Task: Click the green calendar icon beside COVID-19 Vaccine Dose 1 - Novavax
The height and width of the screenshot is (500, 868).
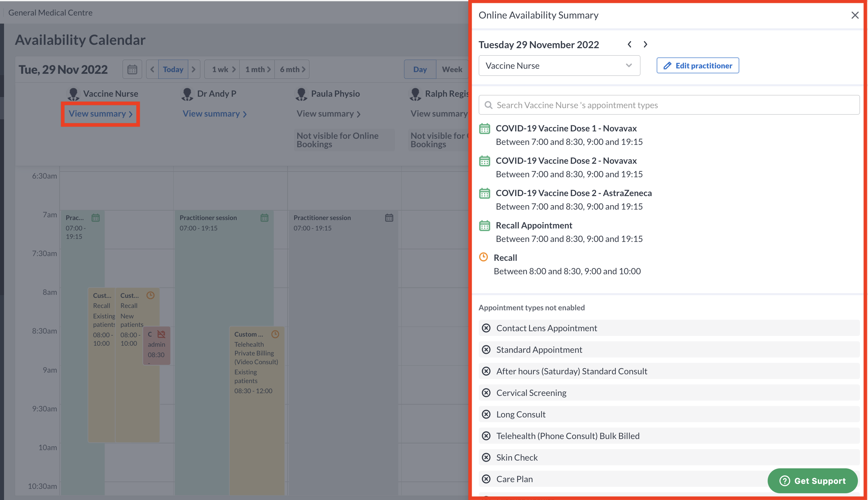Action: point(484,128)
